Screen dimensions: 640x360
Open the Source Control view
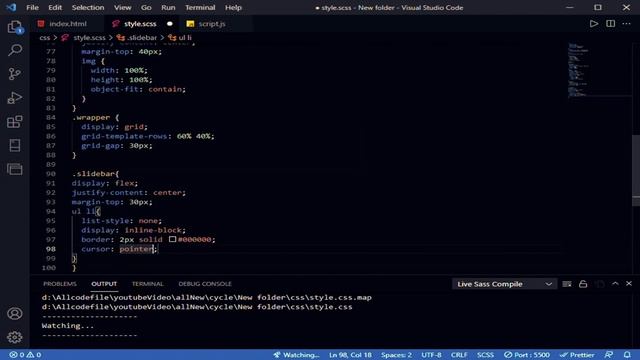click(15, 74)
